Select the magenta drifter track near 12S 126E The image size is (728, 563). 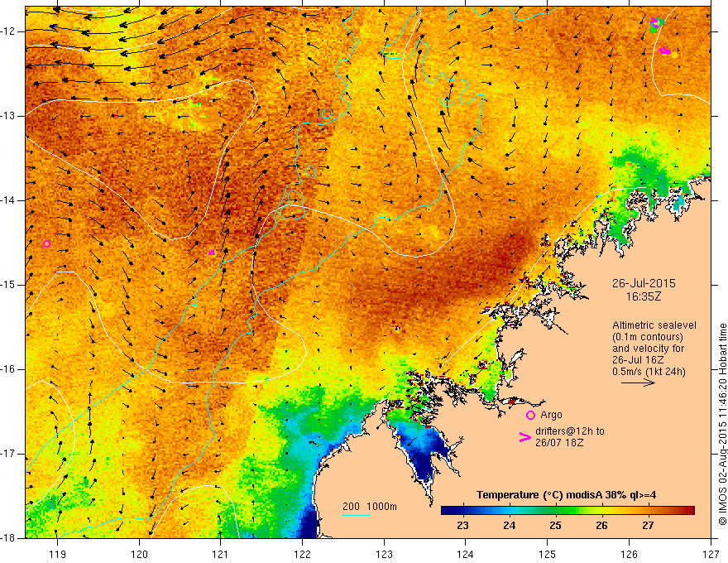click(x=664, y=51)
